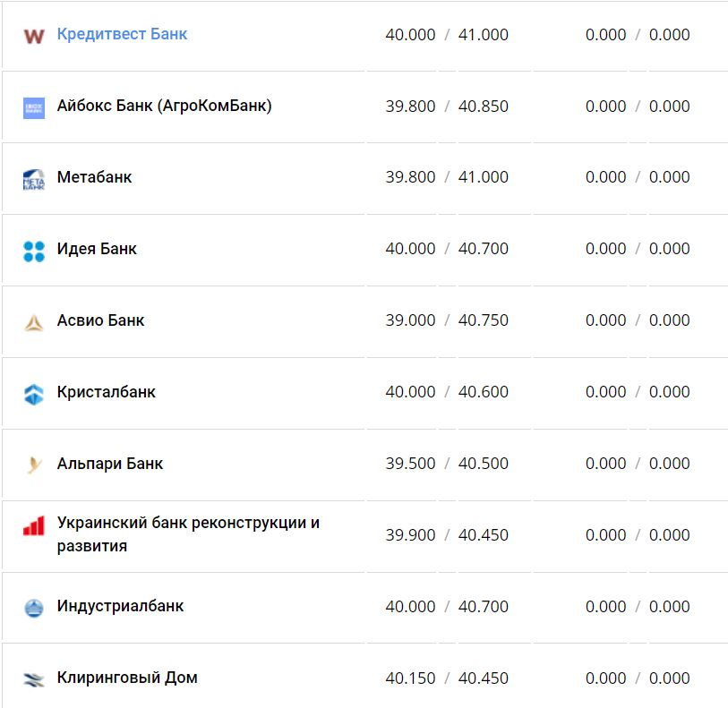728x708 pixels.
Task: Click the Кредитвест Банк logo icon
Action: pos(33,36)
